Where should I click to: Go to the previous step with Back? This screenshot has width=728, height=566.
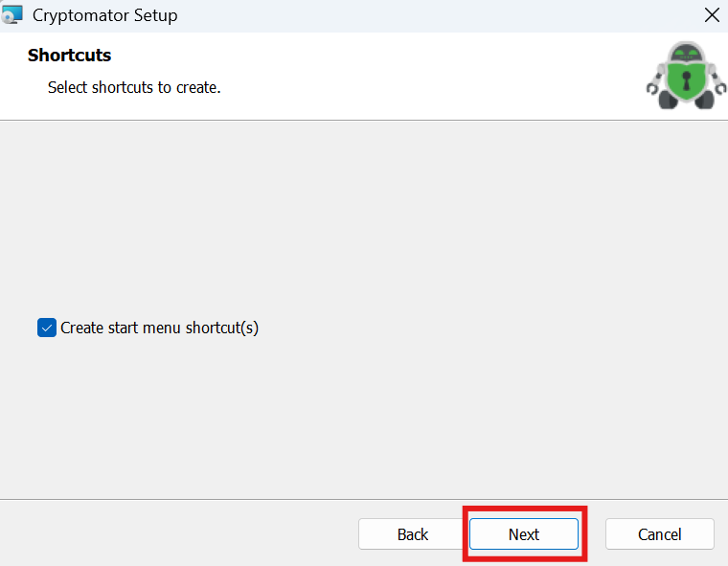tap(413, 534)
